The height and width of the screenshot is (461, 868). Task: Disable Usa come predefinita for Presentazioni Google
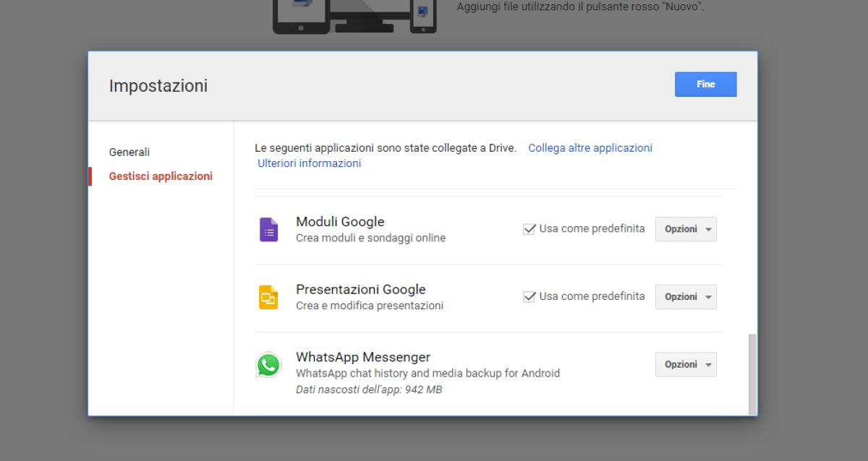point(527,296)
